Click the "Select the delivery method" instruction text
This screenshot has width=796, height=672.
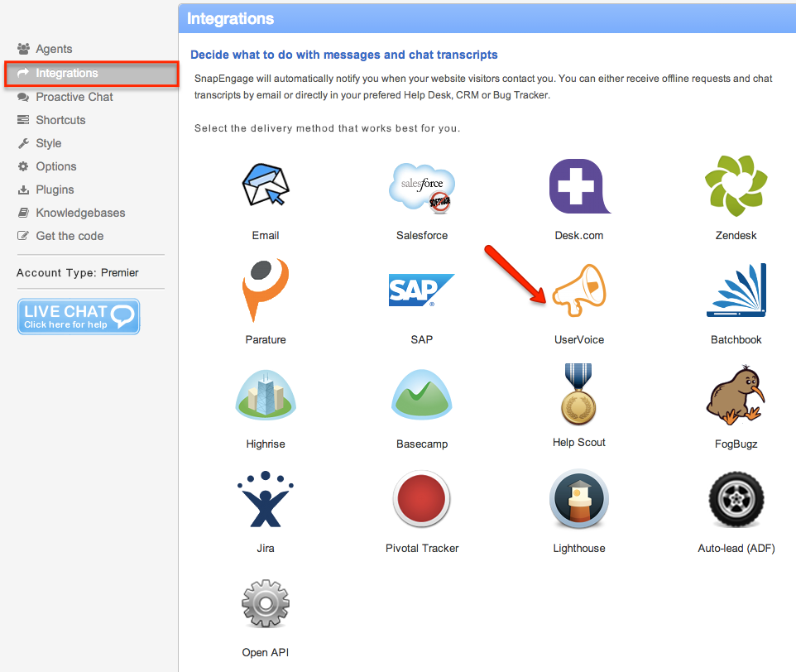(x=328, y=128)
